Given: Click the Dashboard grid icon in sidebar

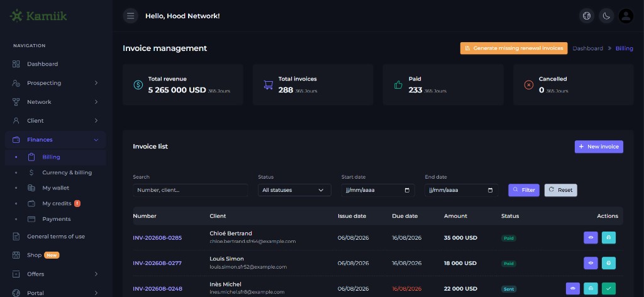Looking at the screenshot, I should pos(16,64).
